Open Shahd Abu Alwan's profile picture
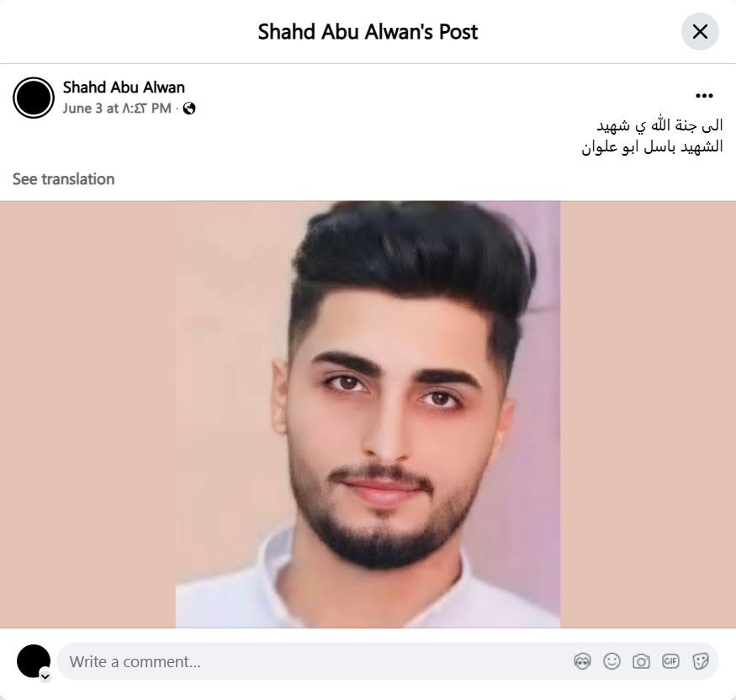Image resolution: width=736 pixels, height=700 pixels. coord(34,98)
